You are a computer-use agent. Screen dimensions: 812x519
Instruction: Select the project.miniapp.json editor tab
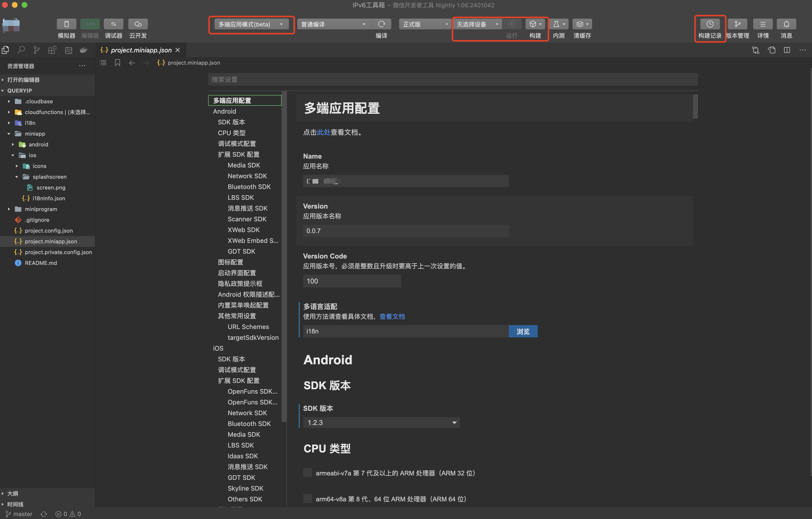(x=141, y=50)
